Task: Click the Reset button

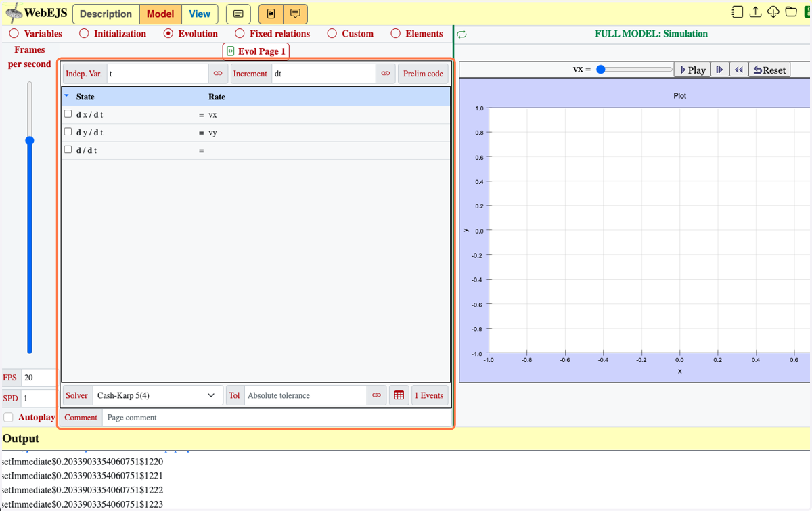Action: point(769,70)
